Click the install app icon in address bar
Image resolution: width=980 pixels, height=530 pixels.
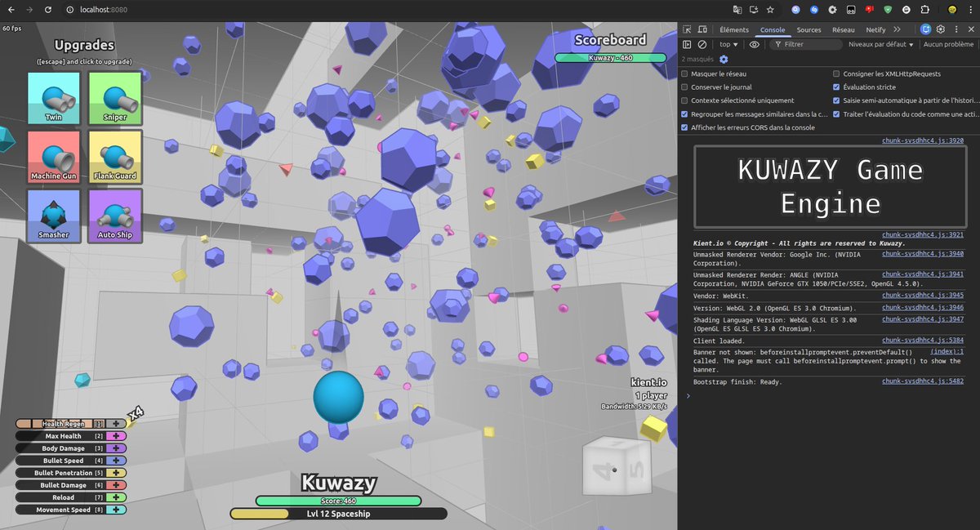pyautogui.click(x=754, y=10)
